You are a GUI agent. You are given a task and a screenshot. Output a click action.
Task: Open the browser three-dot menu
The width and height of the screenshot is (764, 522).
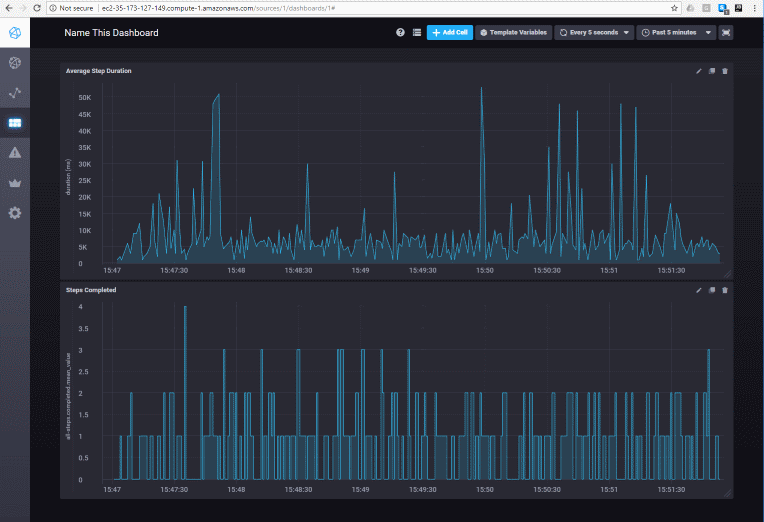[x=755, y=8]
